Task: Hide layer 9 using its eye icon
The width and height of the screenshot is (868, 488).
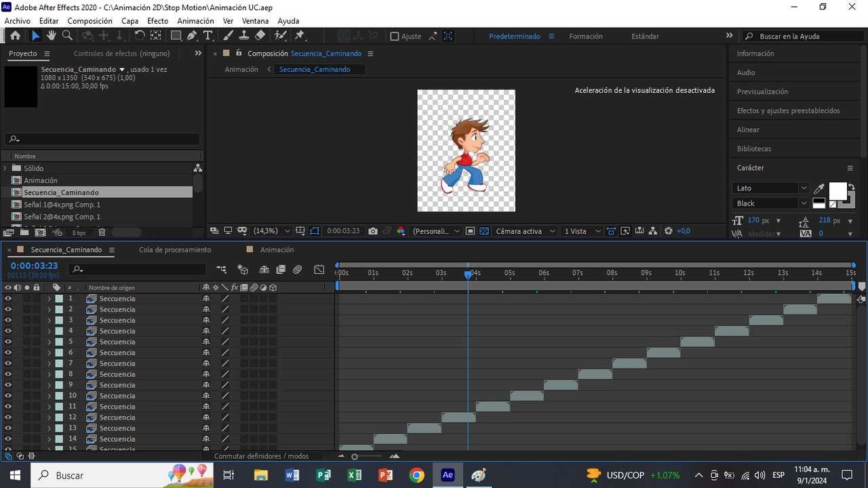Action: pyautogui.click(x=8, y=385)
